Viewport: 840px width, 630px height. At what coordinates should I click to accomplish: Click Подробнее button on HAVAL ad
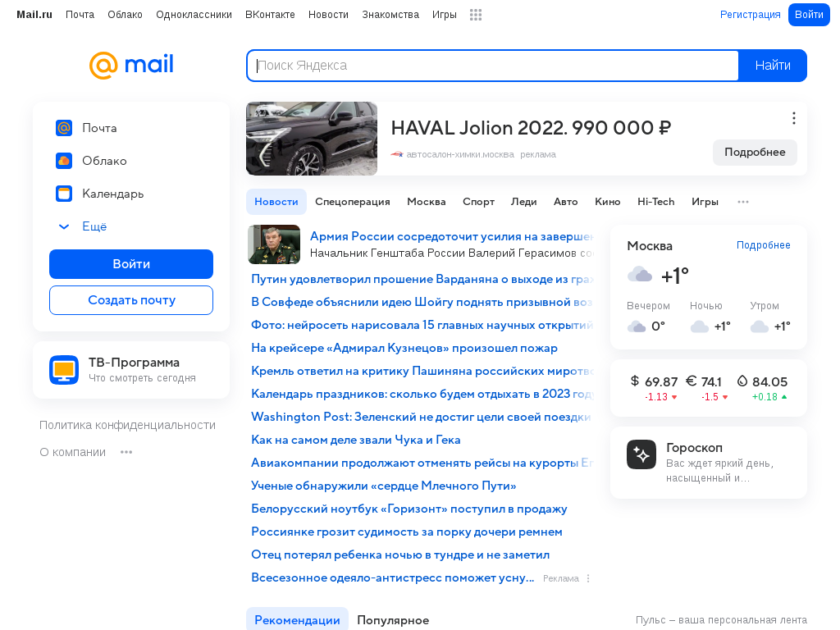pos(755,152)
